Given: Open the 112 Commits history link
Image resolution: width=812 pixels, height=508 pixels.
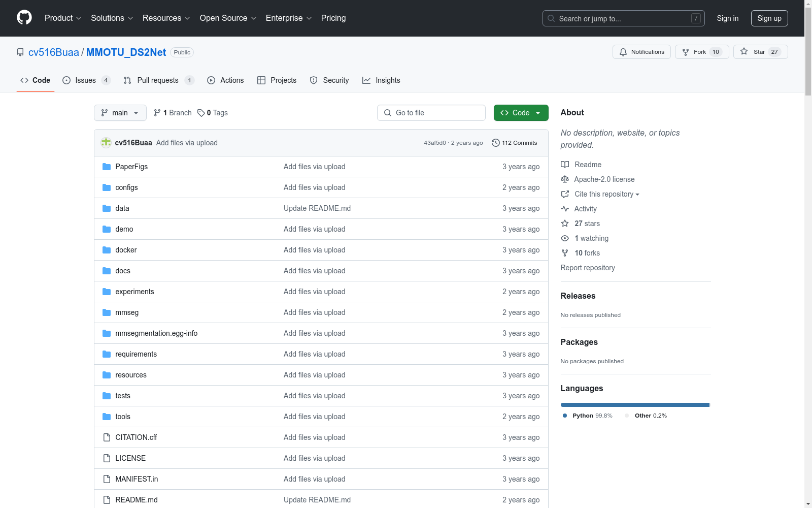Looking at the screenshot, I should click(x=515, y=143).
